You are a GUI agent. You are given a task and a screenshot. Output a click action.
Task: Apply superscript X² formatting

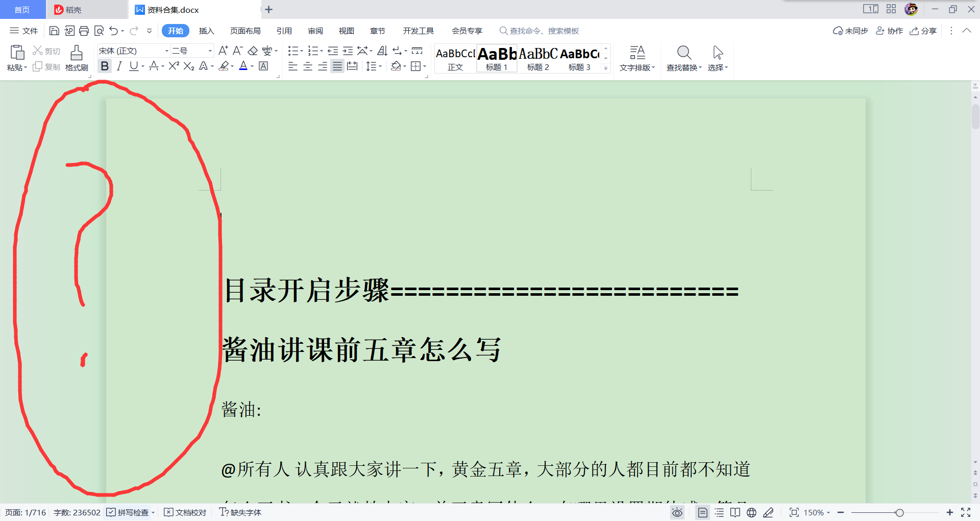click(x=174, y=66)
